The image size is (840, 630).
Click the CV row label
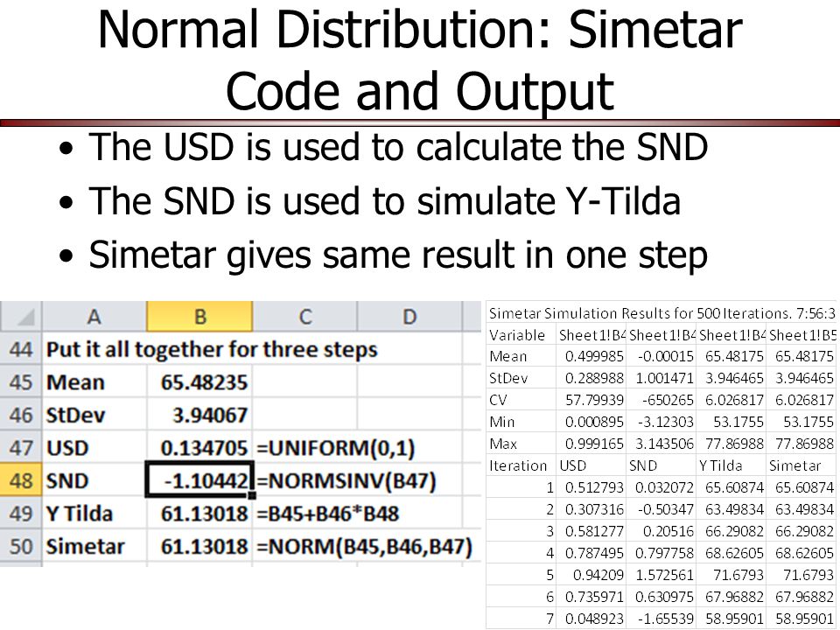click(x=498, y=400)
